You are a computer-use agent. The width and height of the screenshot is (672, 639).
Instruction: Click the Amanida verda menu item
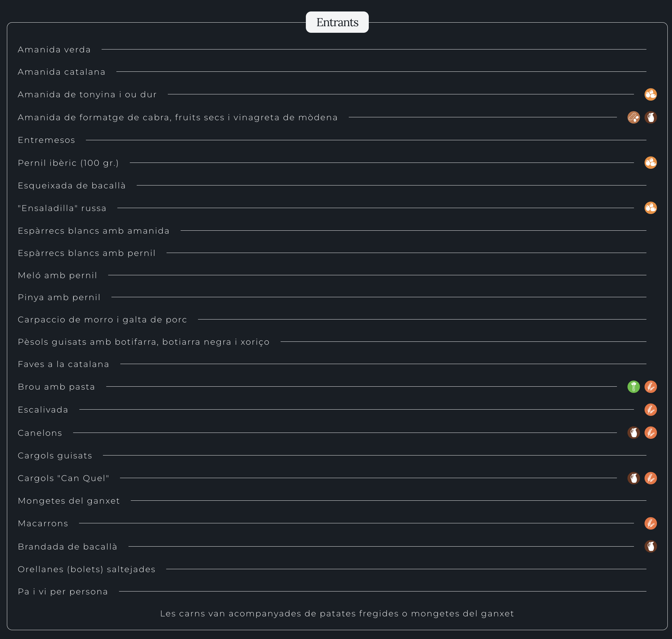tap(54, 50)
